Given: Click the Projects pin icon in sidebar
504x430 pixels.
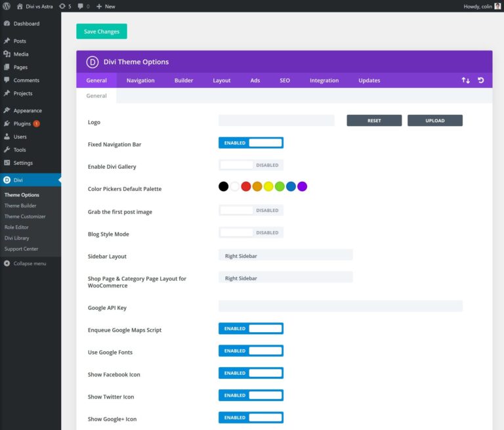Looking at the screenshot, I should tap(7, 93).
